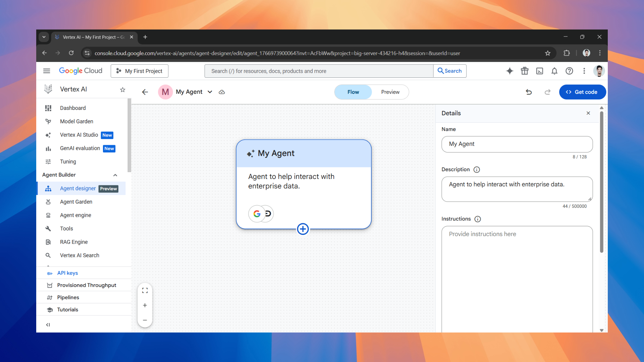Collapse the Agent Builder section
Screen dimensions: 644x362
[x=115, y=175]
